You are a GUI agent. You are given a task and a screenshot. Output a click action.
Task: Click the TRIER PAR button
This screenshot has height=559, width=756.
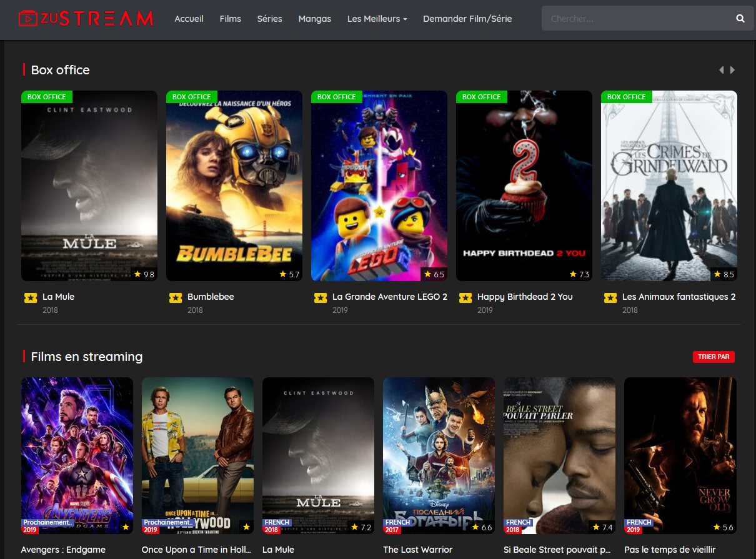point(714,357)
